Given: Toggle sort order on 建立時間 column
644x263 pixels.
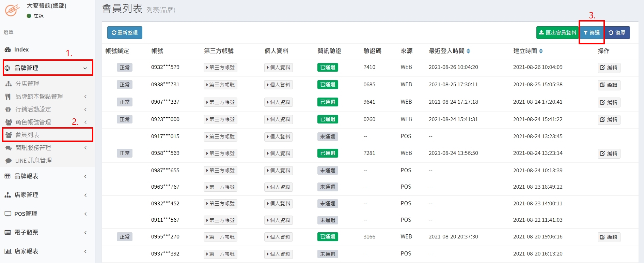Looking at the screenshot, I should tap(541, 51).
